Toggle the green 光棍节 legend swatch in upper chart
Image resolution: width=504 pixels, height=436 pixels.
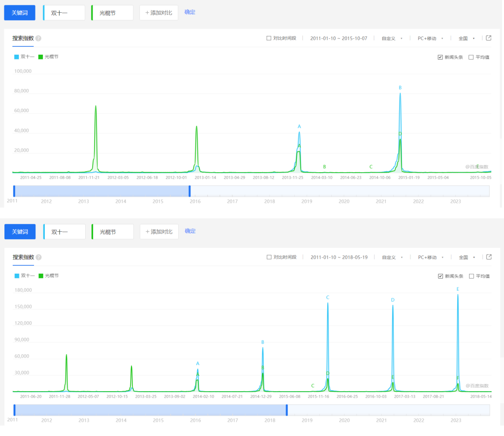pos(40,57)
